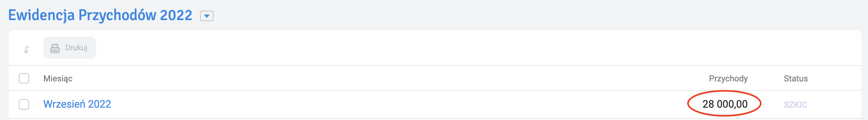Click the 28 000,00 income amount
Screen dimensions: 868x120
pos(725,104)
